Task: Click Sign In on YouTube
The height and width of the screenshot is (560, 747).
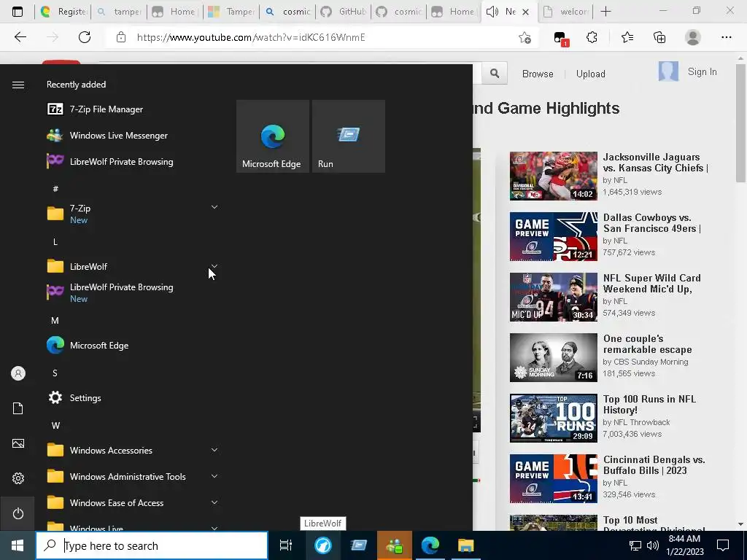Action: click(x=702, y=72)
